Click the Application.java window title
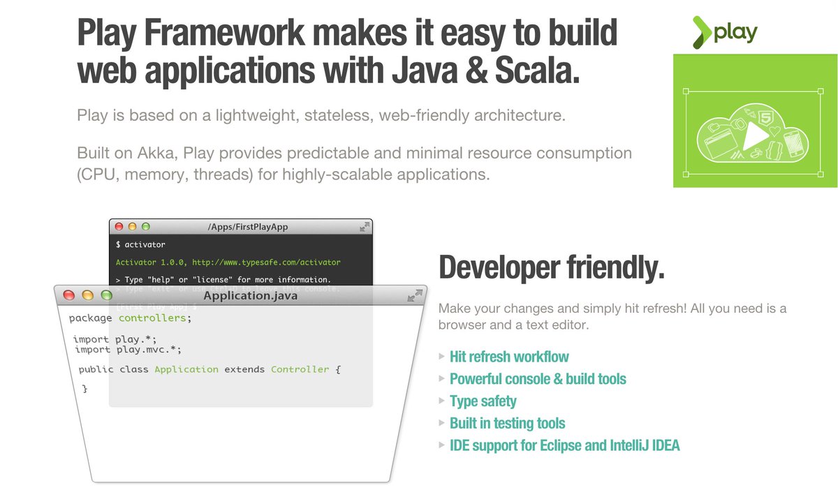This screenshot has height=504, width=838. [250, 296]
